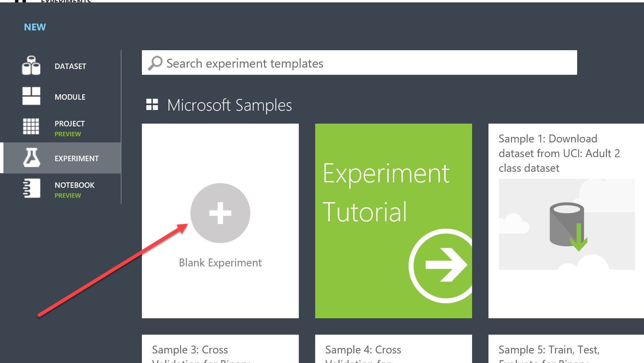644x363 pixels.
Task: Click the Notebook icon in sidebar
Action: (x=32, y=188)
